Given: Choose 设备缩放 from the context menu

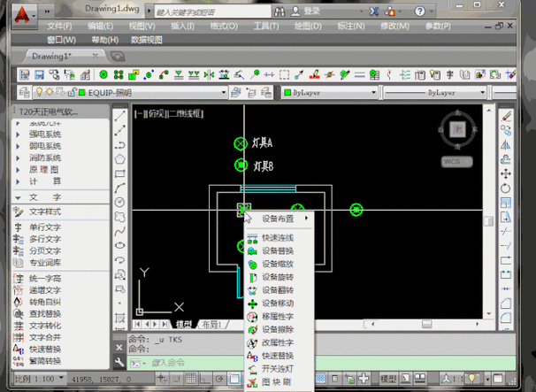Looking at the screenshot, I should coord(279,264).
